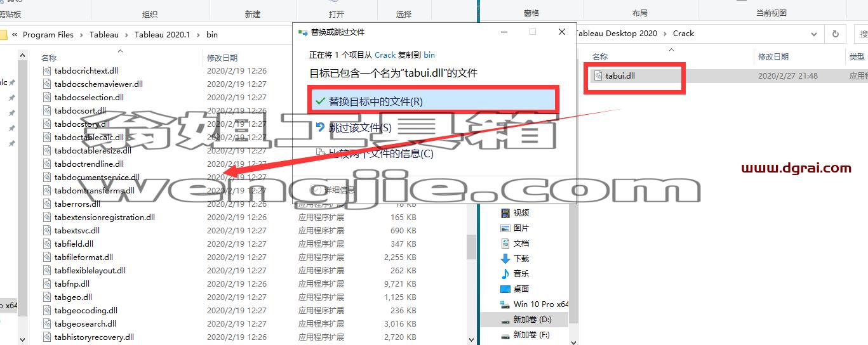This screenshot has height=345, width=868.
Task: Click tabgeosearch.dll file icon
Action: coord(47,324)
